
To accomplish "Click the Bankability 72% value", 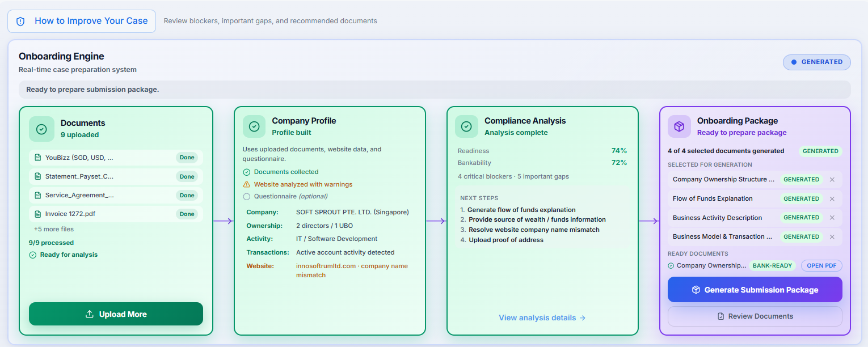I will (x=619, y=163).
